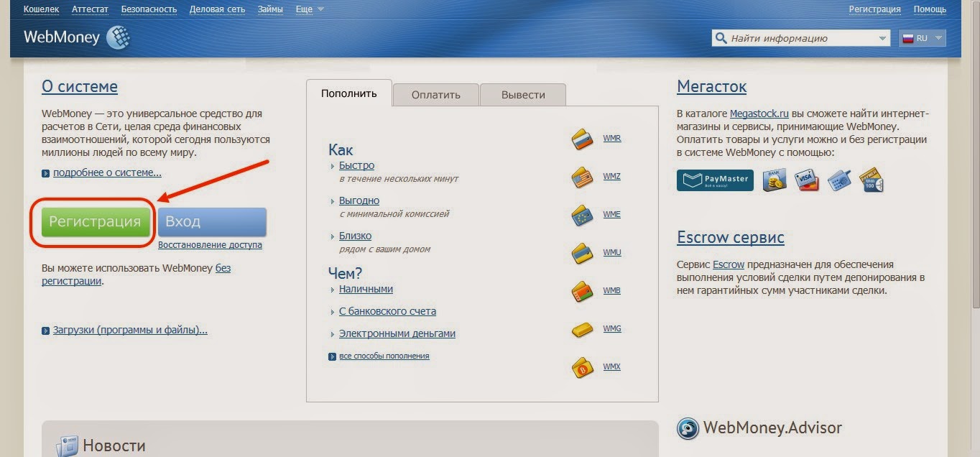Click the blue Вход button

[x=212, y=222]
